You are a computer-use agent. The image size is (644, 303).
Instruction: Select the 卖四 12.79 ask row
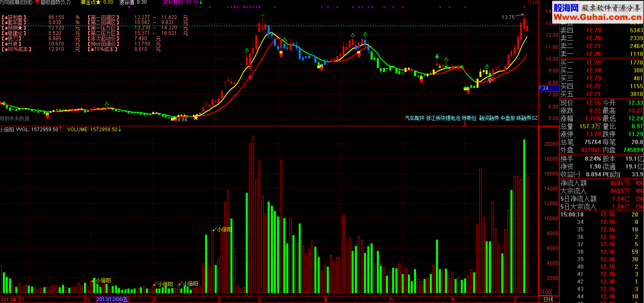click(x=601, y=30)
